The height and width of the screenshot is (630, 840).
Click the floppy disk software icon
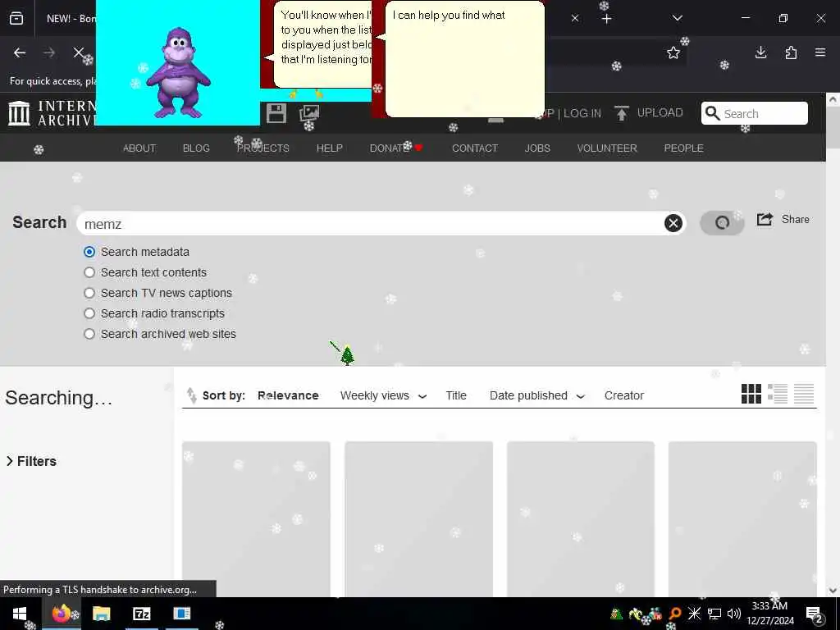[276, 113]
